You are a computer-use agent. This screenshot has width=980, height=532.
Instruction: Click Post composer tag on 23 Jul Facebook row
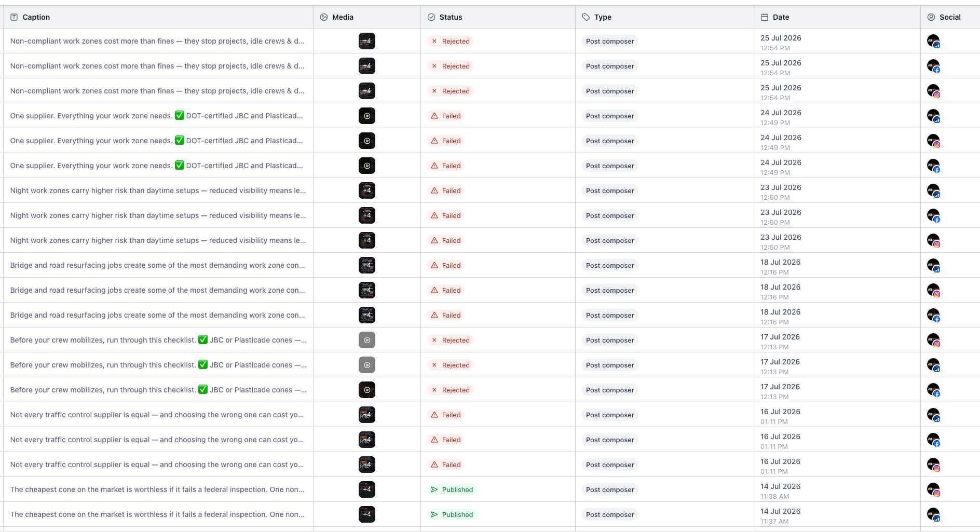610,215
